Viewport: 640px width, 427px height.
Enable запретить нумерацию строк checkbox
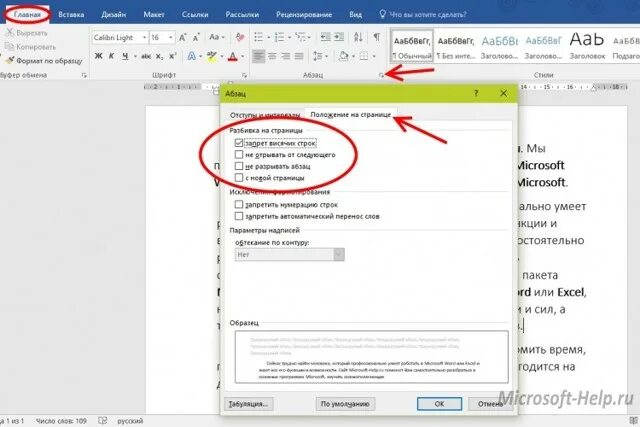pyautogui.click(x=239, y=204)
